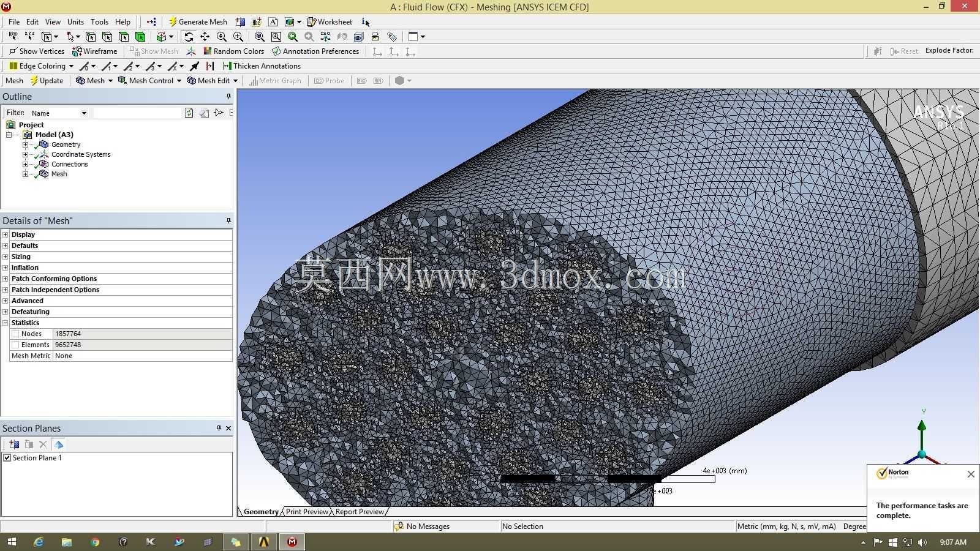This screenshot has width=980, height=551.
Task: Collapse the Statistics details category
Action: [x=6, y=323]
